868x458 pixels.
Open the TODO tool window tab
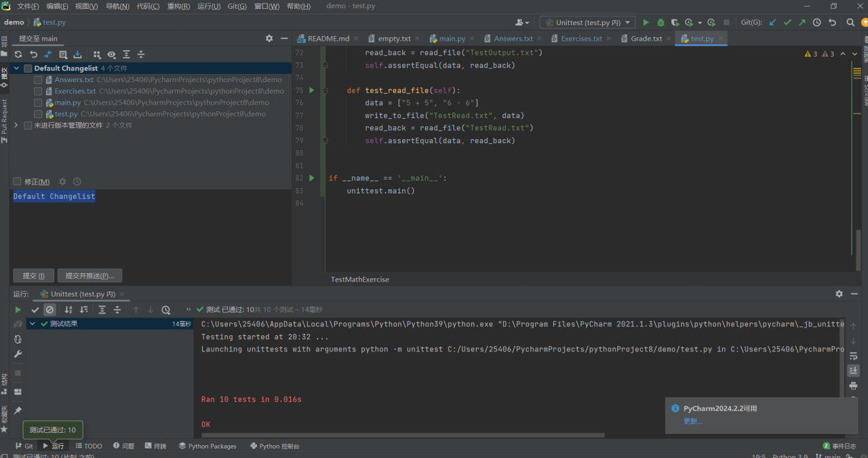click(89, 446)
